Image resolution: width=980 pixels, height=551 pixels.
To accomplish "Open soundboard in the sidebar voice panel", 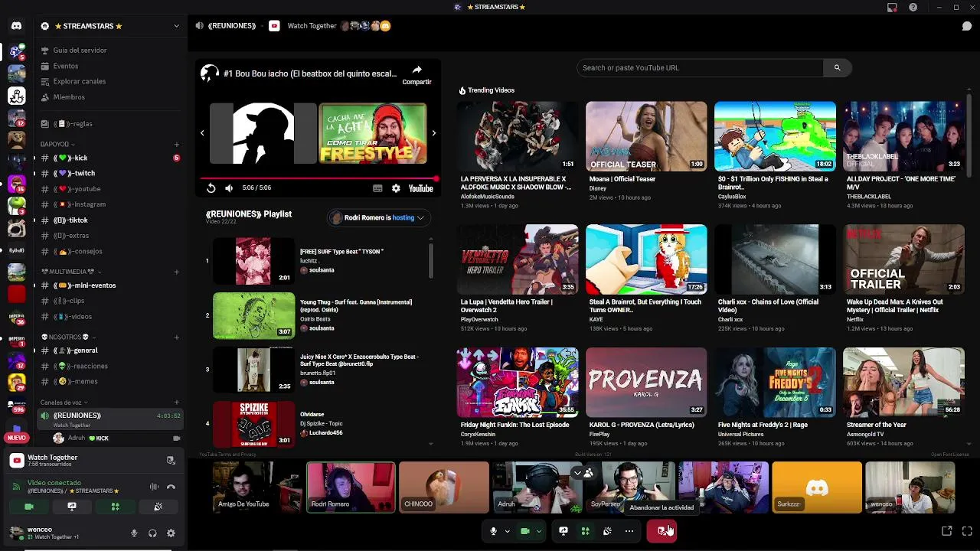I will (158, 507).
